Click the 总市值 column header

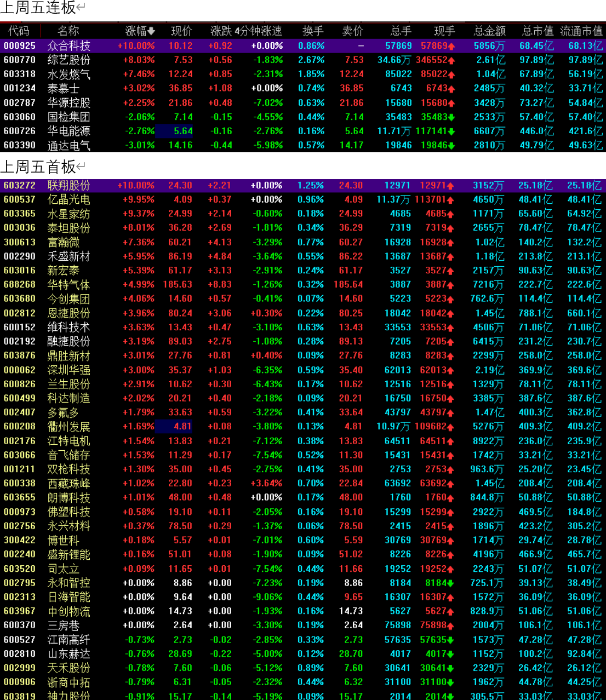coord(538,31)
